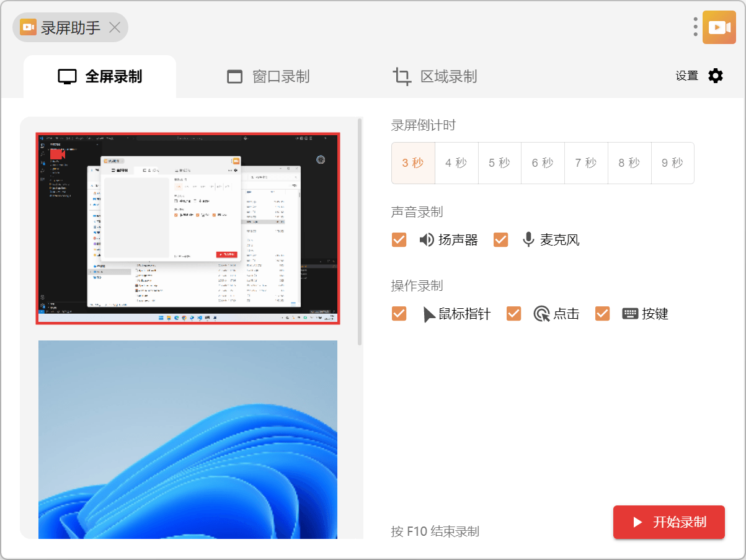Image resolution: width=746 pixels, height=560 pixels.
Task: Select the 3 秒 countdown option
Action: [413, 163]
